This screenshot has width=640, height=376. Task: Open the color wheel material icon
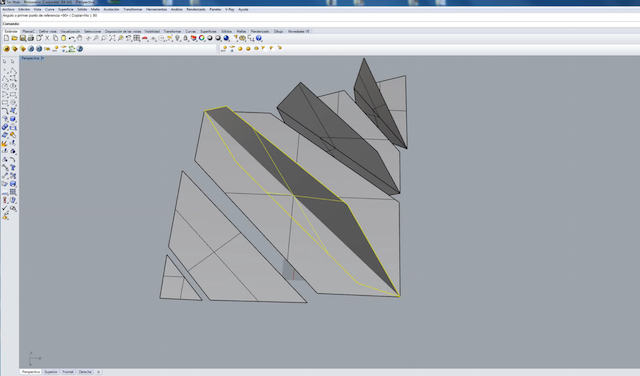coord(202,38)
